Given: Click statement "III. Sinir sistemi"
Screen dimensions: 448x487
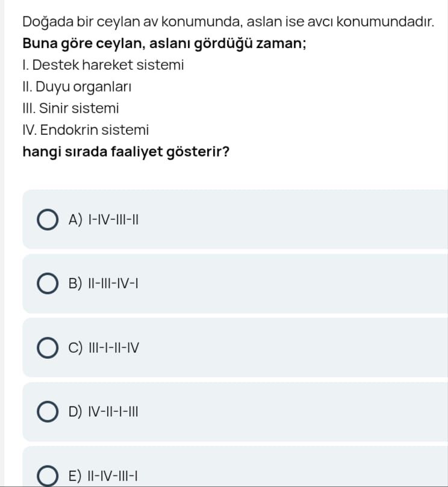Looking at the screenshot, I should [70, 108].
